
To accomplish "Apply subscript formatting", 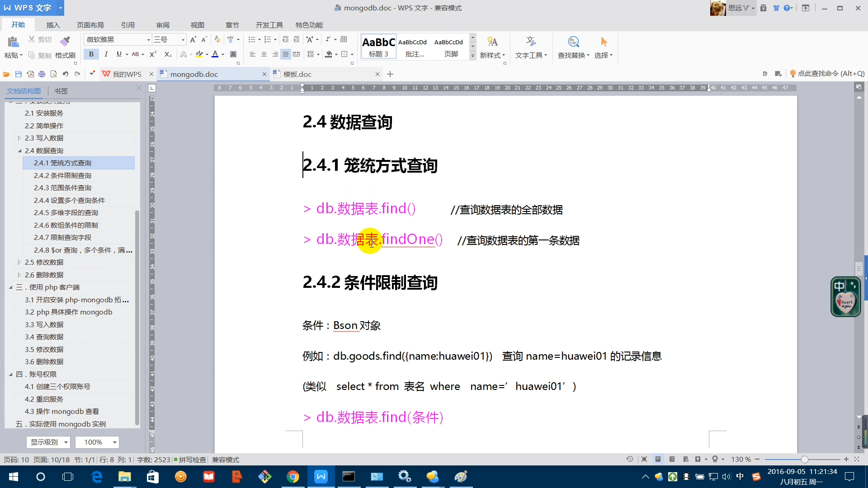I will tap(168, 54).
